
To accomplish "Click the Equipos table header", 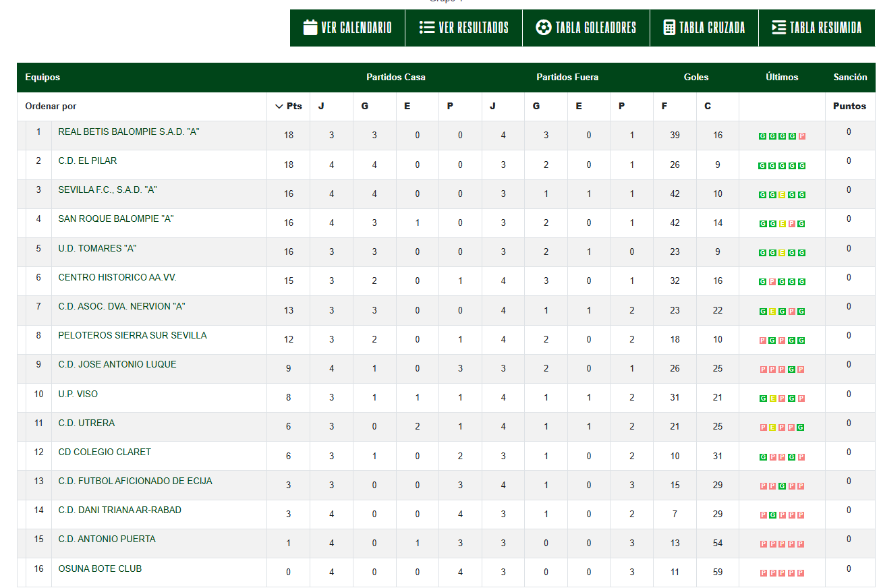I will tap(42, 78).
